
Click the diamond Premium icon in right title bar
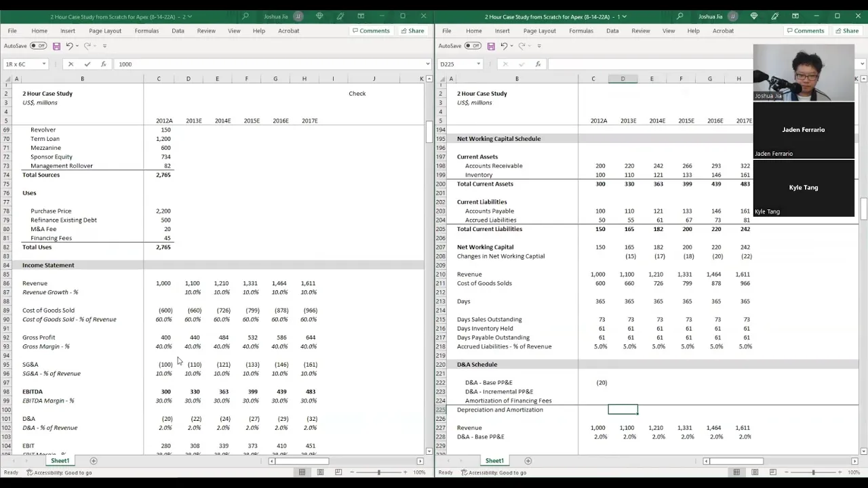tap(754, 16)
